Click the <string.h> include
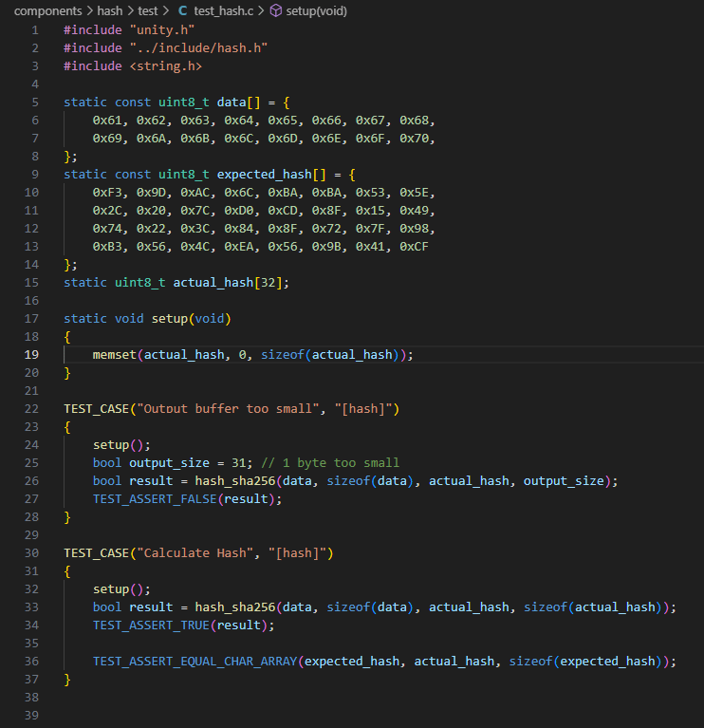Screen dimensions: 704x728 point(166,66)
